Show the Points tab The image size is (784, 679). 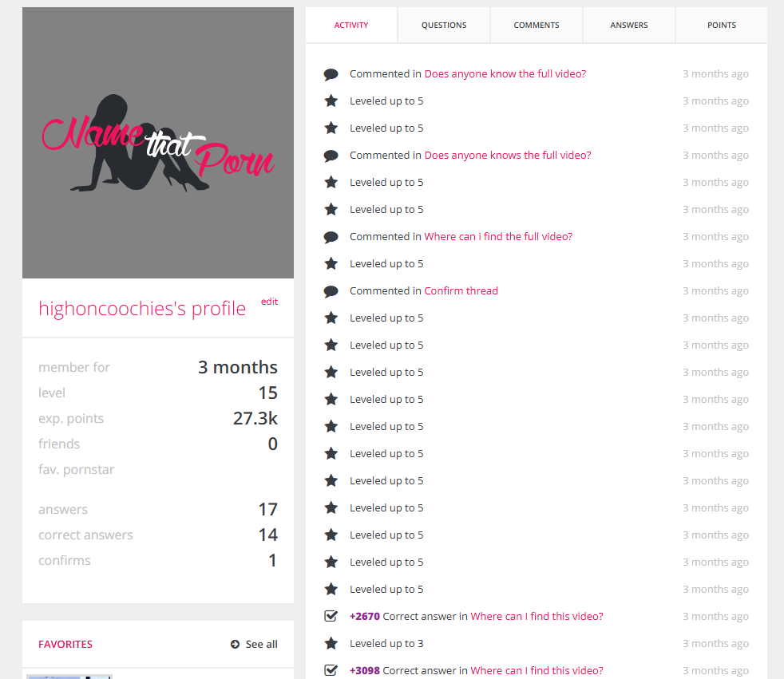722,25
